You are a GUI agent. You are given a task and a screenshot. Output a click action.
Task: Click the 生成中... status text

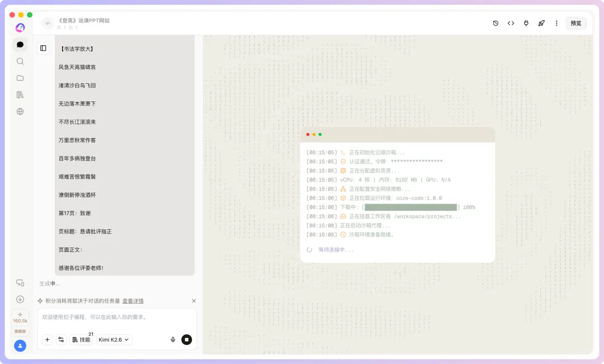click(49, 283)
